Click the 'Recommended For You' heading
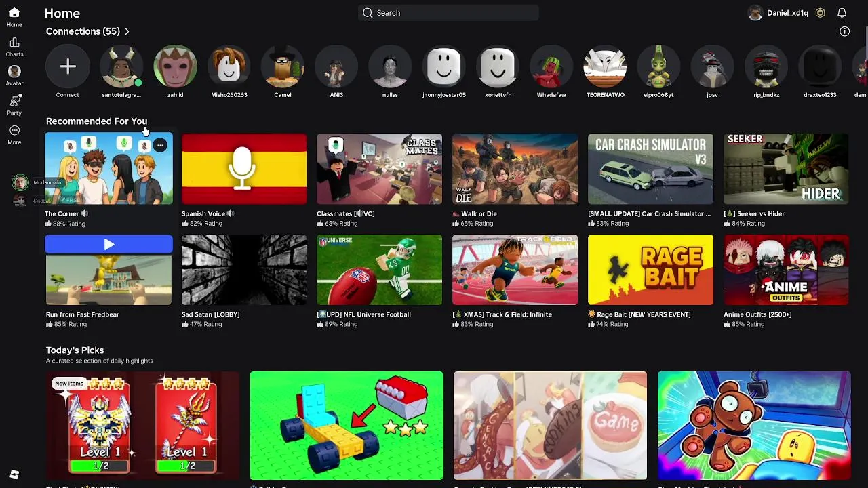 pos(96,121)
